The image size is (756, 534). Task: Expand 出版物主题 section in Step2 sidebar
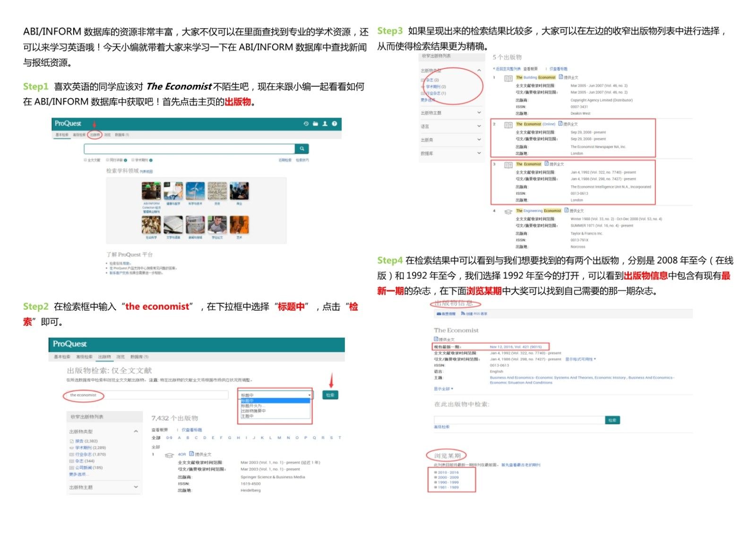coord(136,487)
